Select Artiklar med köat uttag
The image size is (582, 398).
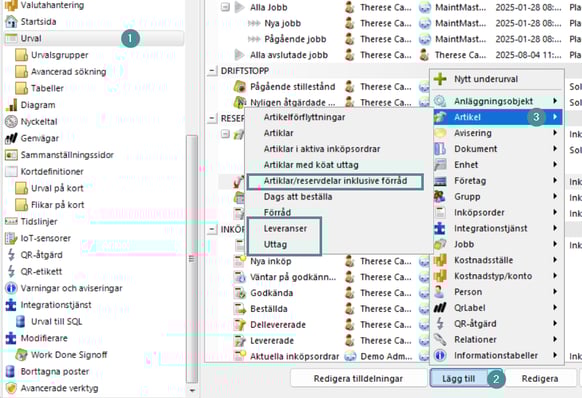click(311, 165)
